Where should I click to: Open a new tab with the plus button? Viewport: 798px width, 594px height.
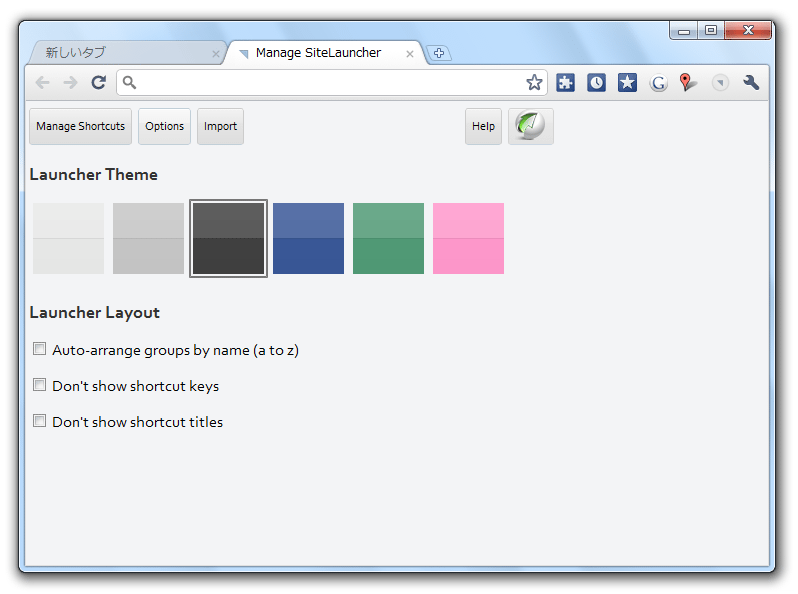tap(439, 53)
